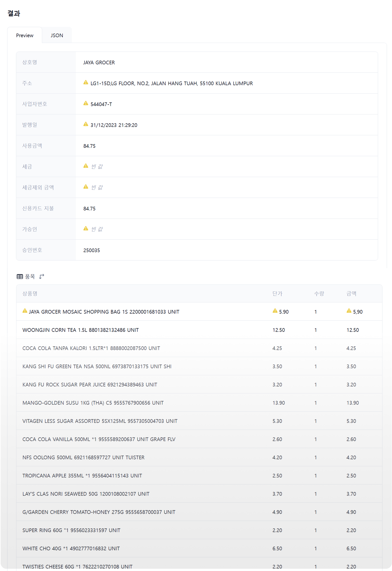The image size is (392, 571).
Task: Click the 상호명 field label
Action: click(30, 62)
